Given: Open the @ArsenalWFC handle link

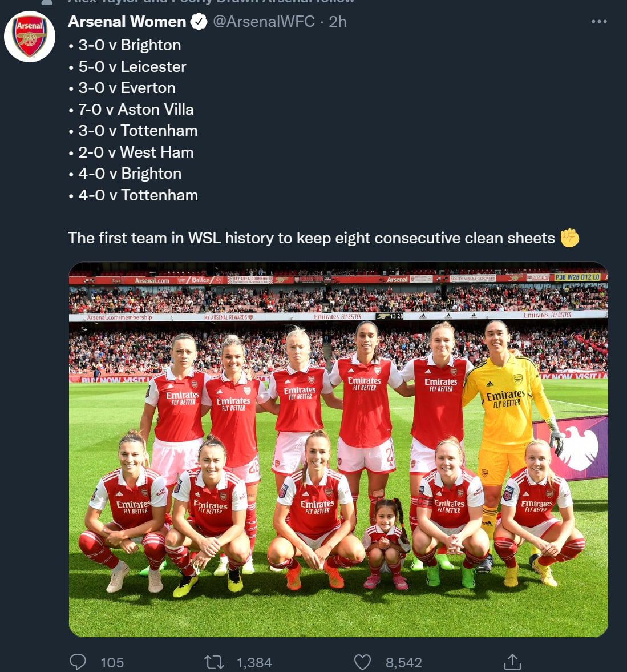Looking at the screenshot, I should point(264,22).
